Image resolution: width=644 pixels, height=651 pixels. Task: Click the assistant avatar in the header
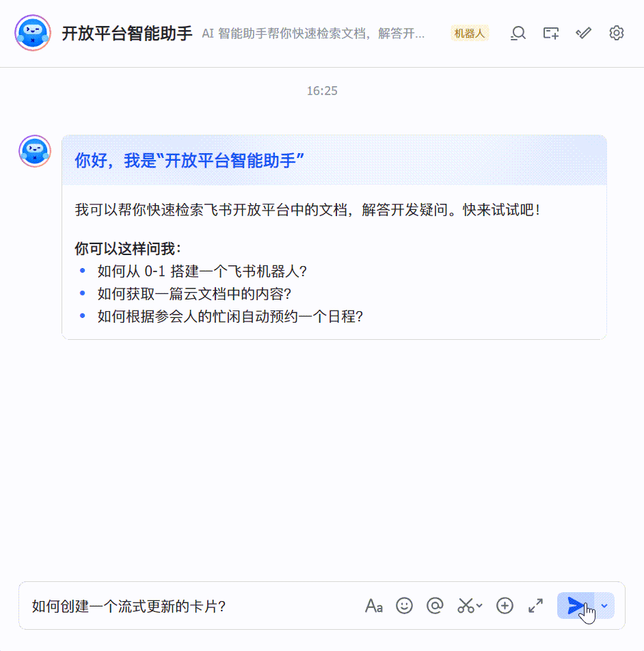point(33,33)
